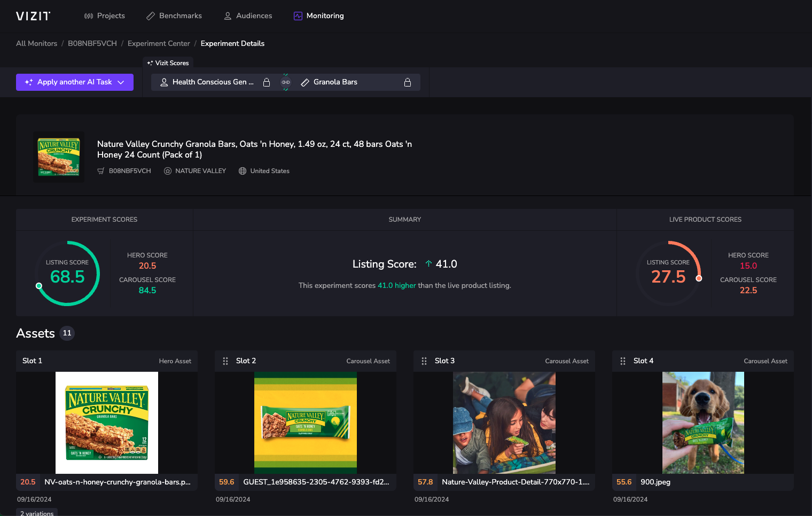812x516 pixels.
Task: Click Slot 2 asset score 59.6
Action: 227,482
